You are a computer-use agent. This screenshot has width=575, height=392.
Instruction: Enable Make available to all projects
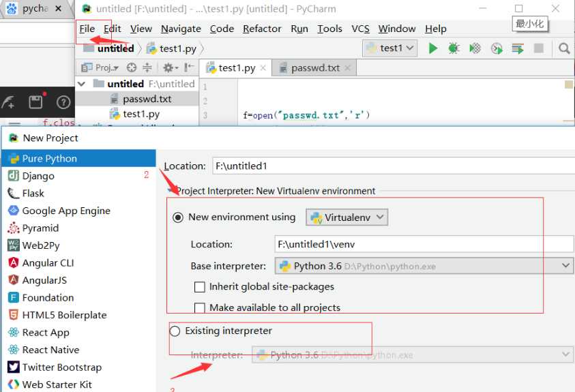[199, 307]
